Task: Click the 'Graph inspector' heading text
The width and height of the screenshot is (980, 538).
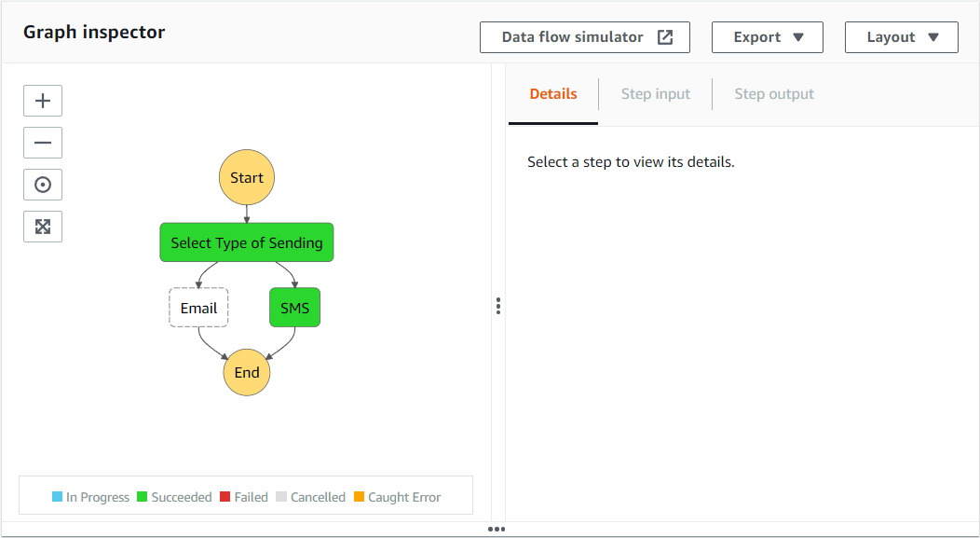Action: (94, 33)
